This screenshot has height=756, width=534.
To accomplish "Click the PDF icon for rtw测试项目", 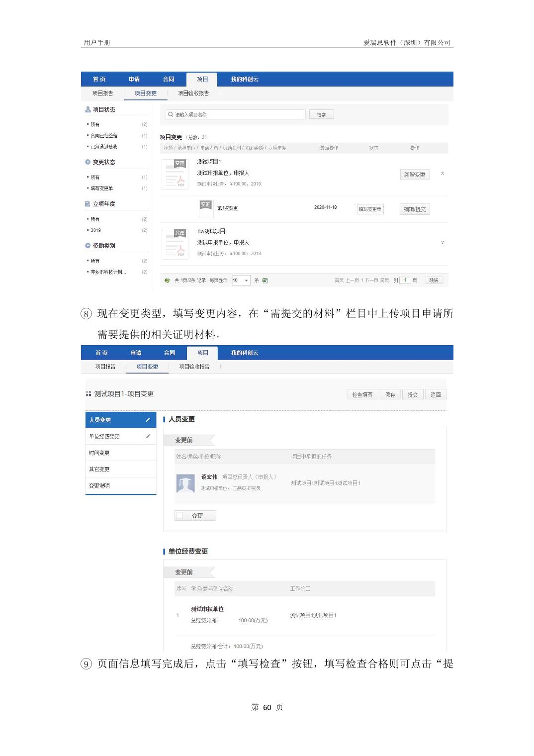I will (175, 244).
